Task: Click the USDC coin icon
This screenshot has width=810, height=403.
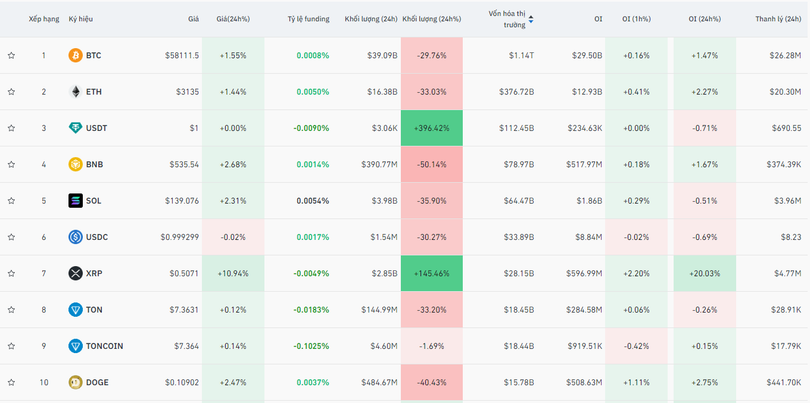Action: 75,237
